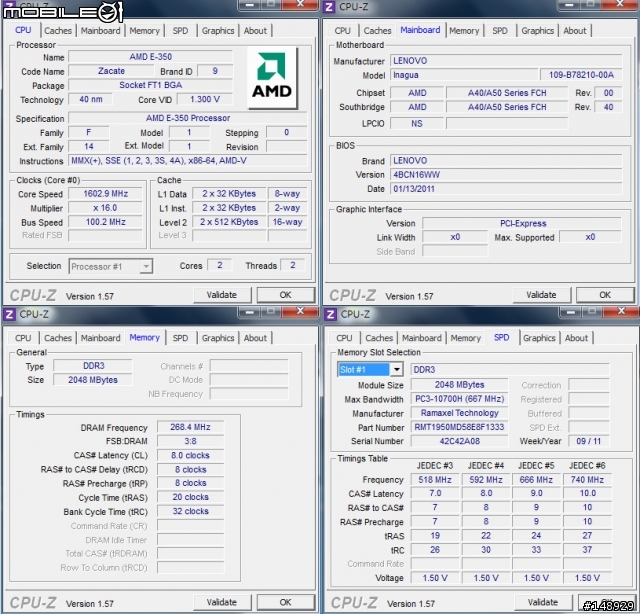
Task: Switch to Mainboard tab in SPD window
Action: pos(422,338)
